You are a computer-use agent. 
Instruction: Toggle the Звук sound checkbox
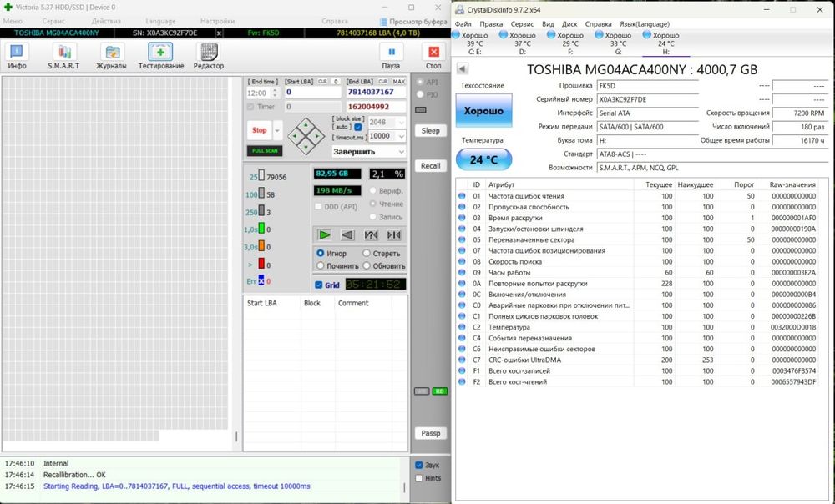[x=418, y=465]
